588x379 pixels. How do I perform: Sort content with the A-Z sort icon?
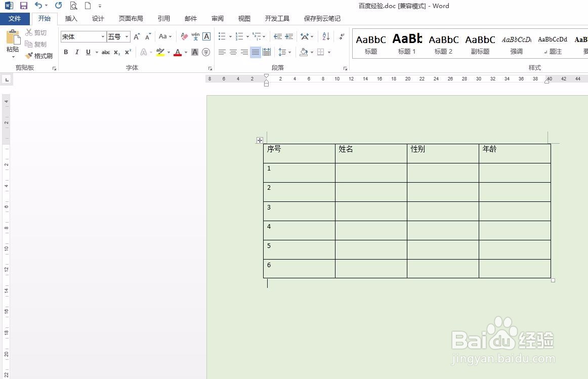click(x=326, y=36)
